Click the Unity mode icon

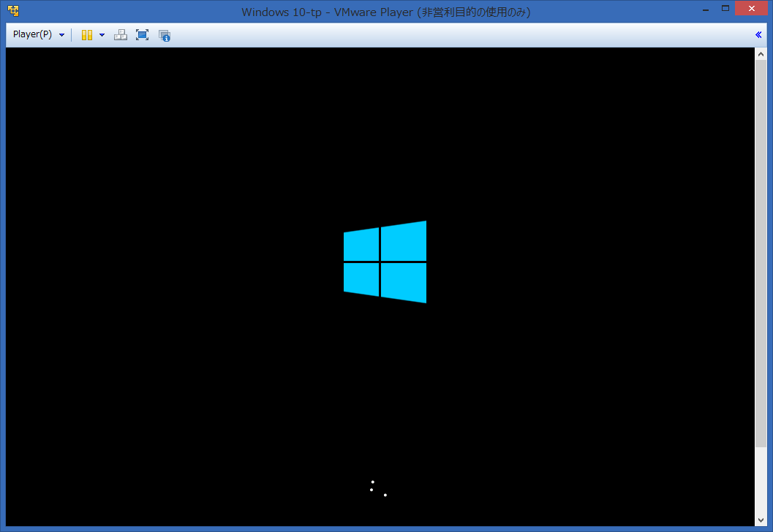(164, 36)
